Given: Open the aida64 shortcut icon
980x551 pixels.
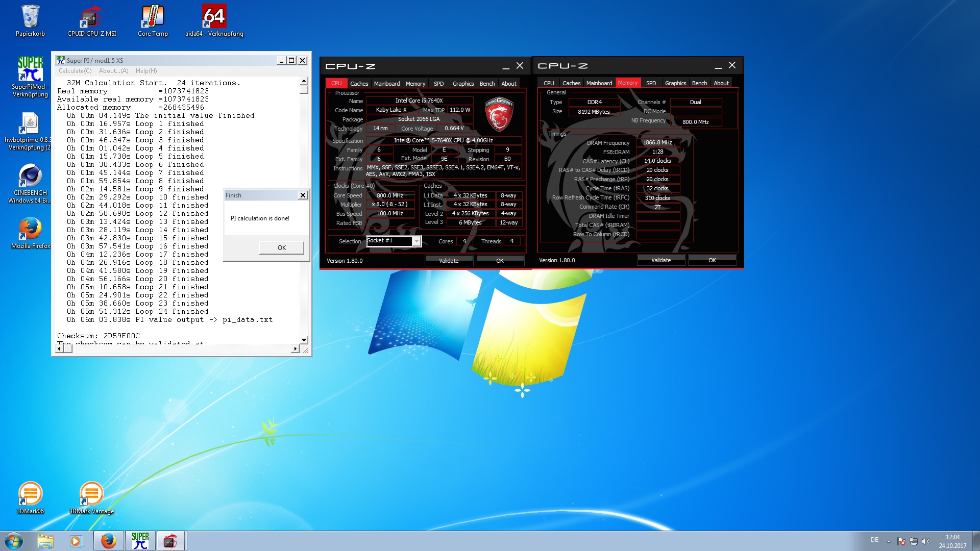Looking at the screenshot, I should tap(214, 21).
